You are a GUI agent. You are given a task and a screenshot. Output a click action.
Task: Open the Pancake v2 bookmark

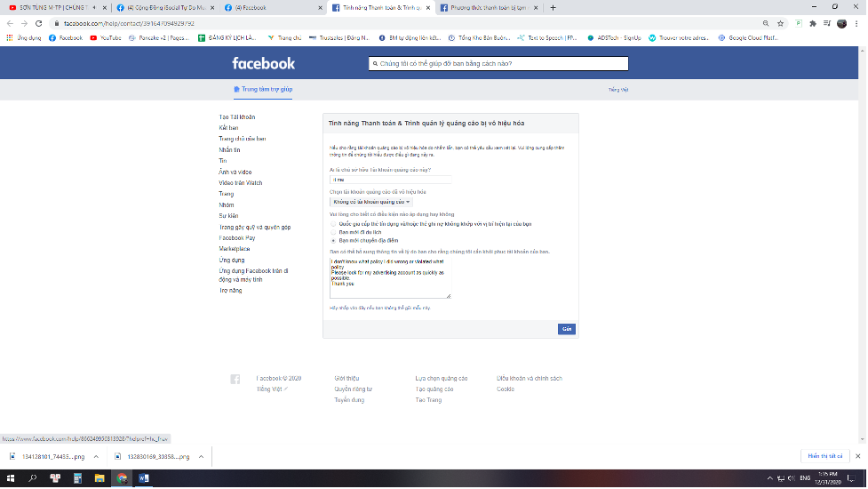[159, 37]
